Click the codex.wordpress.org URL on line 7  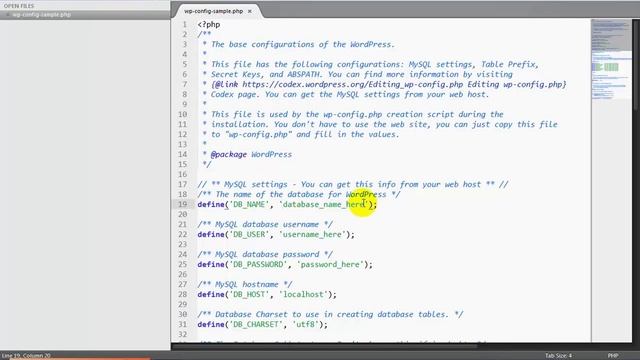point(353,84)
